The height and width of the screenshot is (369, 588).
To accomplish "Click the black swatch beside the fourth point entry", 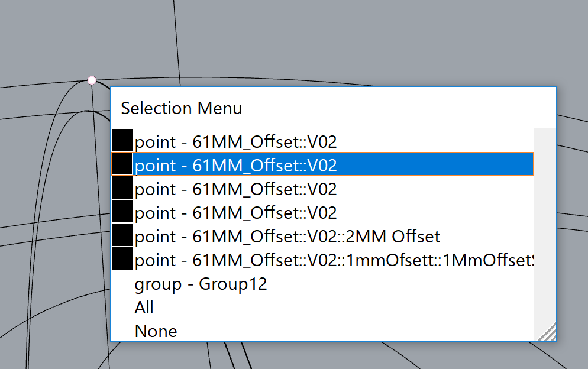I will (122, 212).
